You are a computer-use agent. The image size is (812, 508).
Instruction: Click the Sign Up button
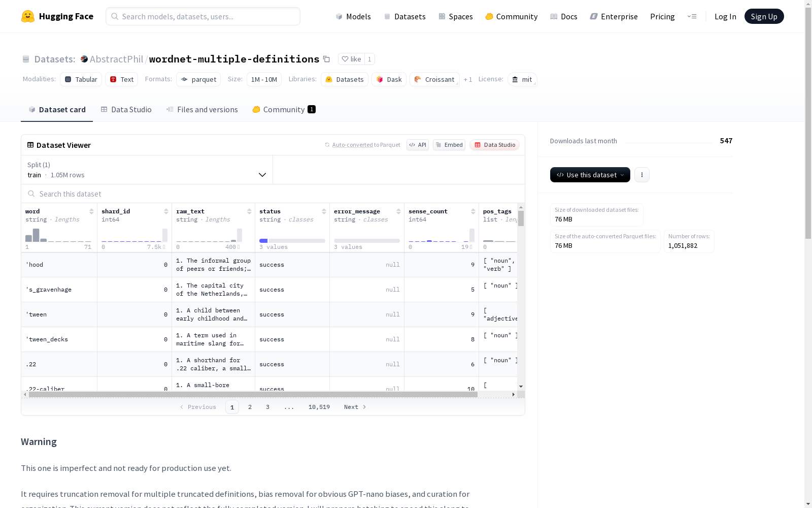pos(764,16)
